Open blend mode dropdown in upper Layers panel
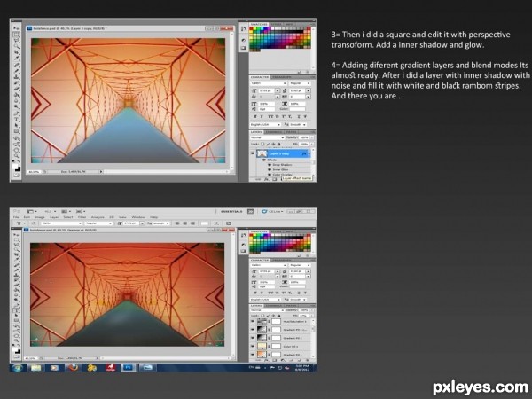This screenshot has height=399, width=532. 268,137
